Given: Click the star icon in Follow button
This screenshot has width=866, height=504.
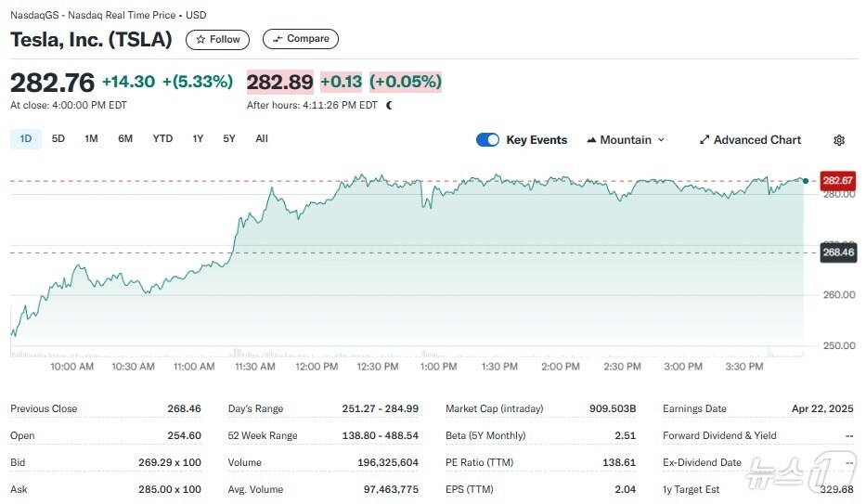Looking at the screenshot, I should (200, 39).
